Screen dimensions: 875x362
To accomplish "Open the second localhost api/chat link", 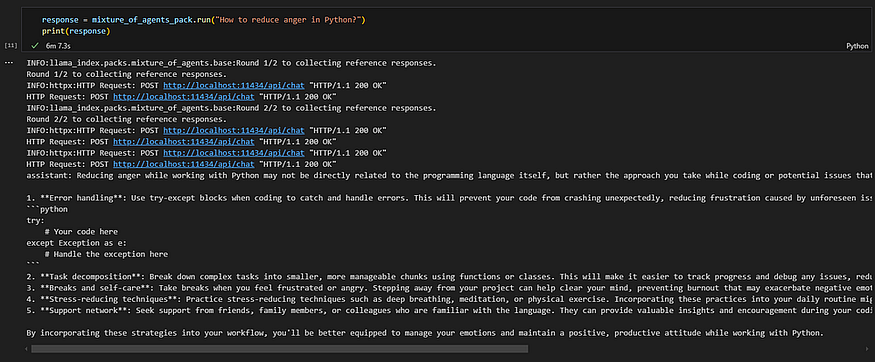I will 184,96.
